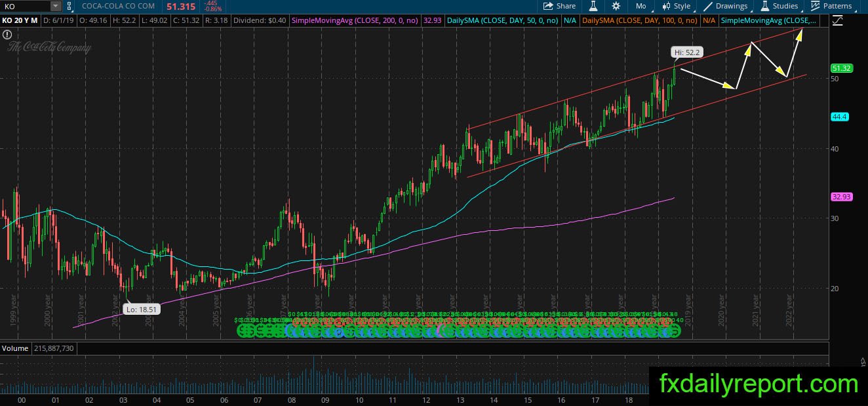Click the Lo: 18.51 chart bubble
868x406 pixels.
tap(142, 309)
